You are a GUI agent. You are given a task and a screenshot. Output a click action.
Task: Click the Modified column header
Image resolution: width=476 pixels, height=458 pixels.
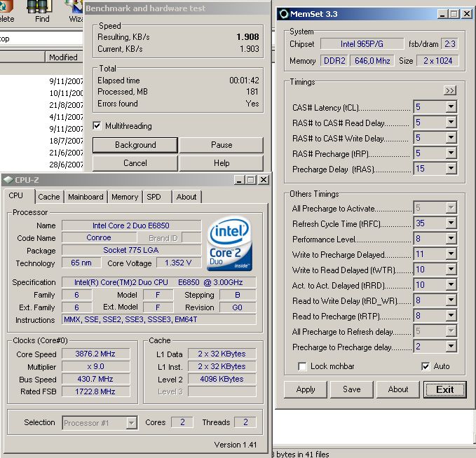click(x=64, y=57)
